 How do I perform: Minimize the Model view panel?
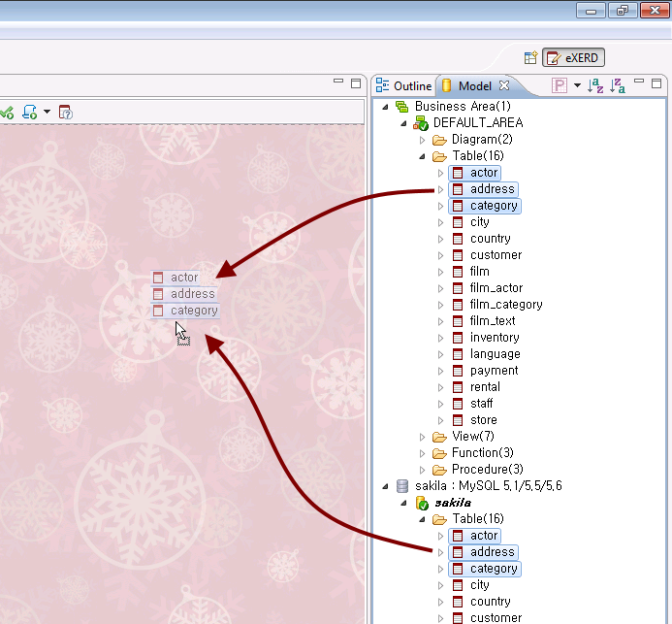(x=639, y=81)
